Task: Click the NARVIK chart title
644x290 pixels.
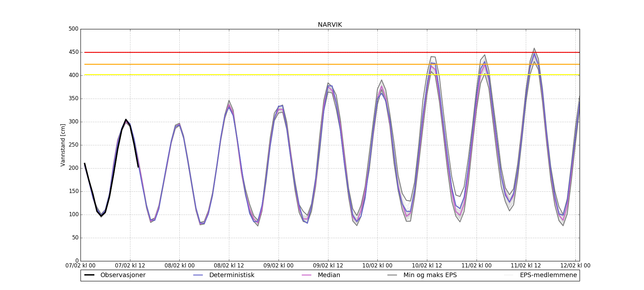Action: [x=330, y=25]
